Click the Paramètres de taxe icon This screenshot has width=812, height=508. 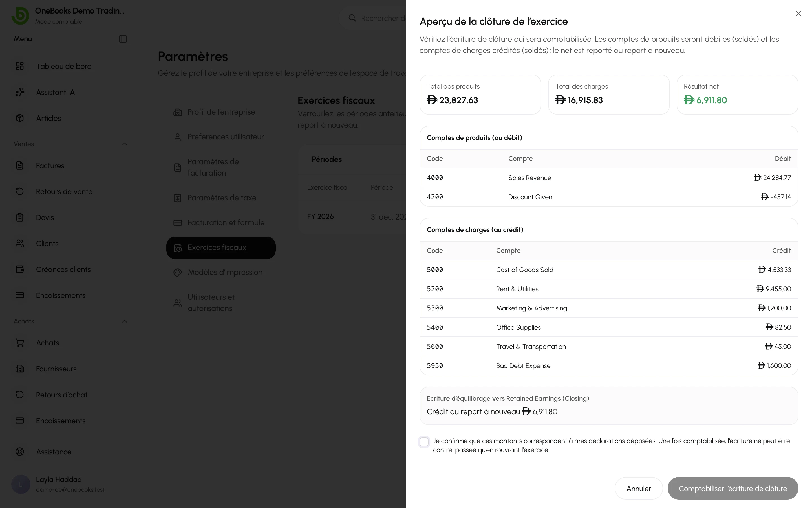[178, 198]
